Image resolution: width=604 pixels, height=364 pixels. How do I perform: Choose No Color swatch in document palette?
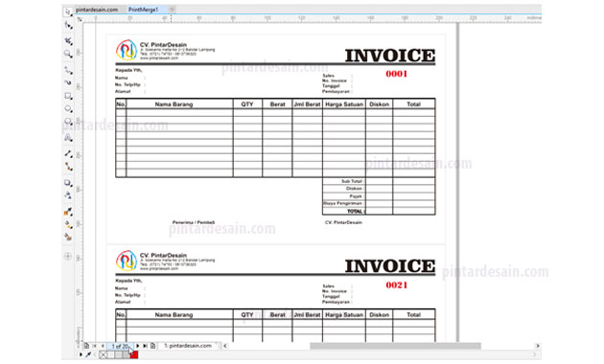103,354
